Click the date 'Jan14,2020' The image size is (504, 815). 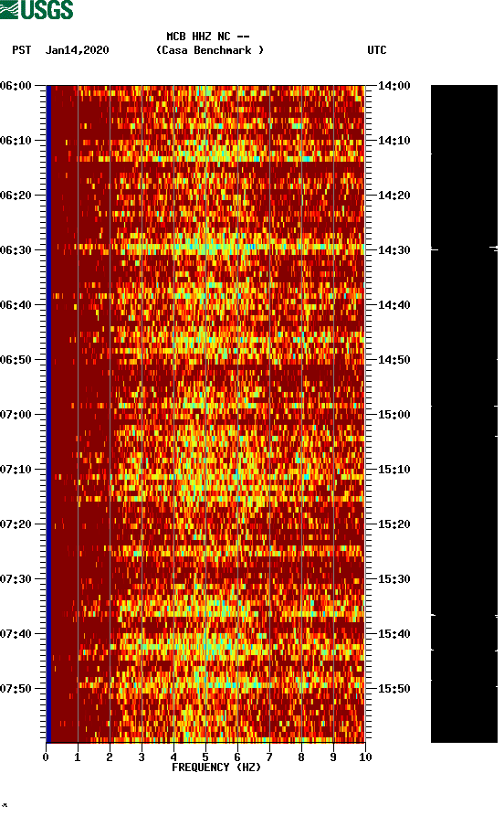pyautogui.click(x=77, y=50)
